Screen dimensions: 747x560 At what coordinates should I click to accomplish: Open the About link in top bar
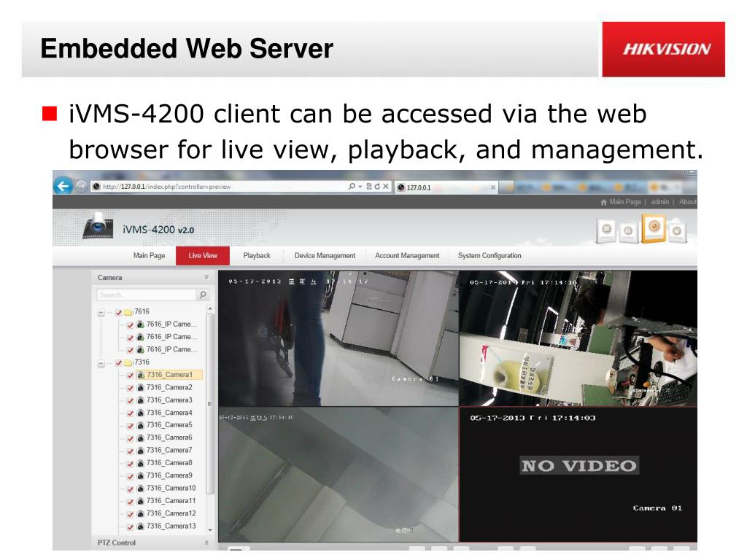[x=687, y=202]
